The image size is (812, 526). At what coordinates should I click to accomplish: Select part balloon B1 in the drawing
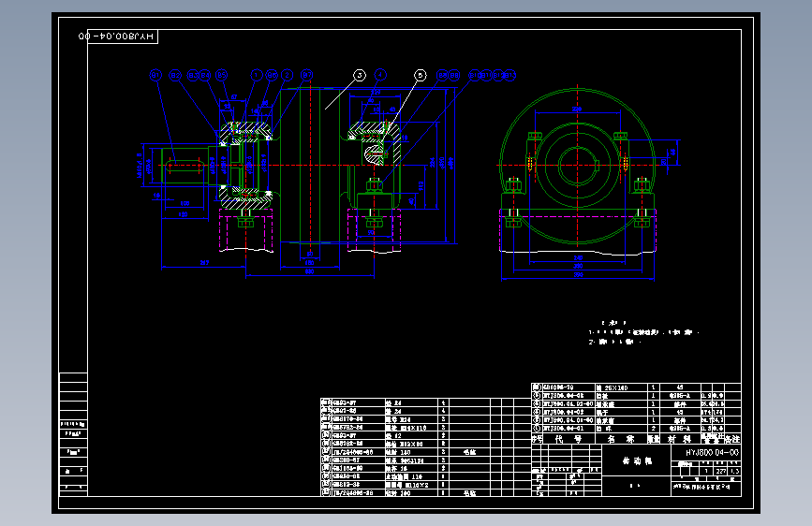tap(155, 75)
